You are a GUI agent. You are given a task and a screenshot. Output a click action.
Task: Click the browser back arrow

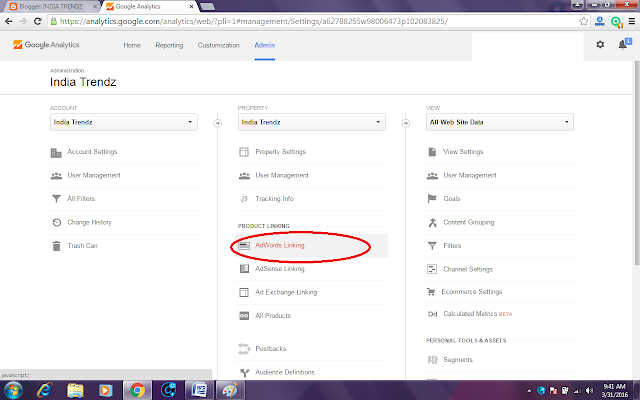[x=9, y=21]
